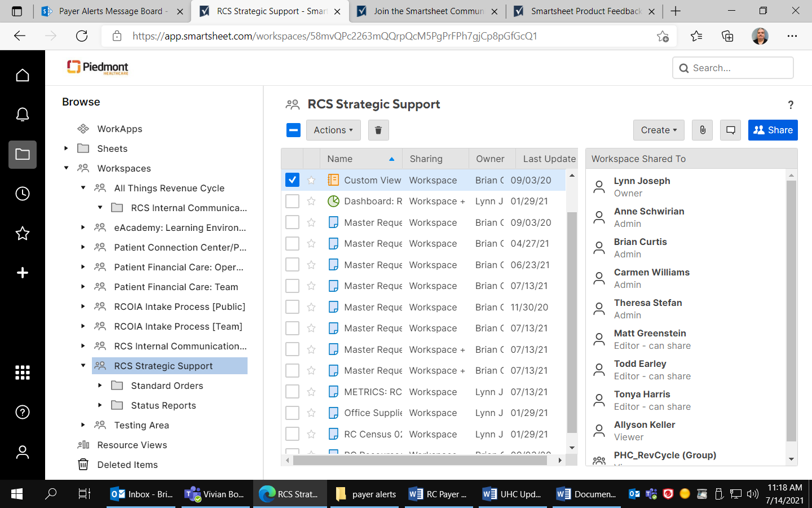Check the Dashboard row checkbox

[x=292, y=201]
